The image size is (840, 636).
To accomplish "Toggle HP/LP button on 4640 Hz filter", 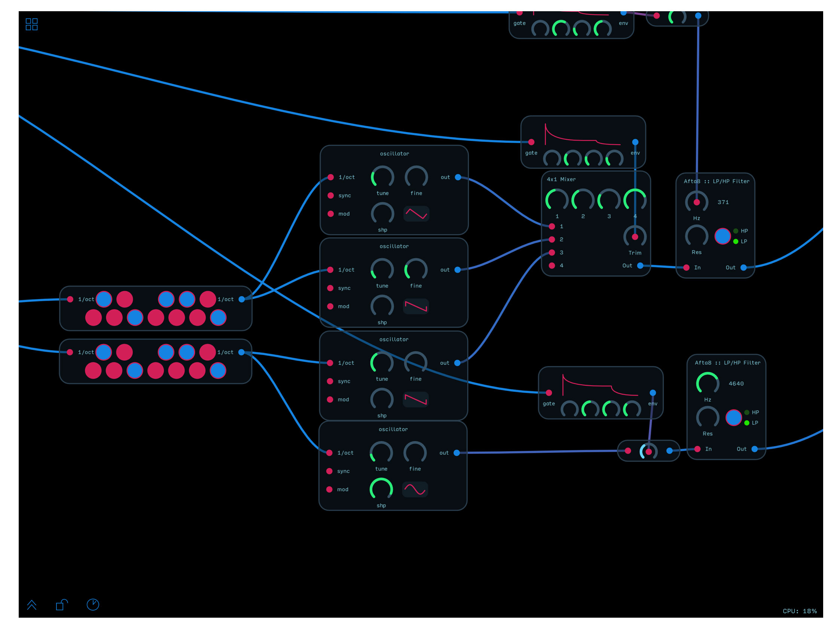I will click(x=734, y=418).
